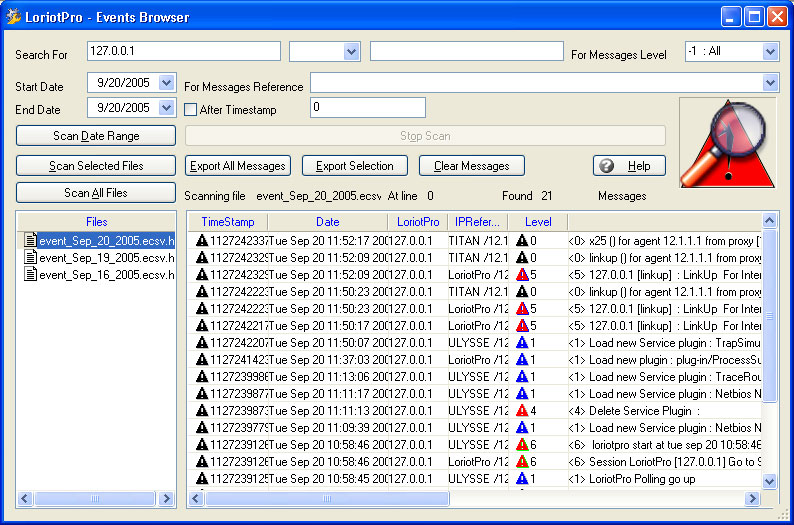Sort by TimeStamp column header
The width and height of the screenshot is (794, 525).
228,222
